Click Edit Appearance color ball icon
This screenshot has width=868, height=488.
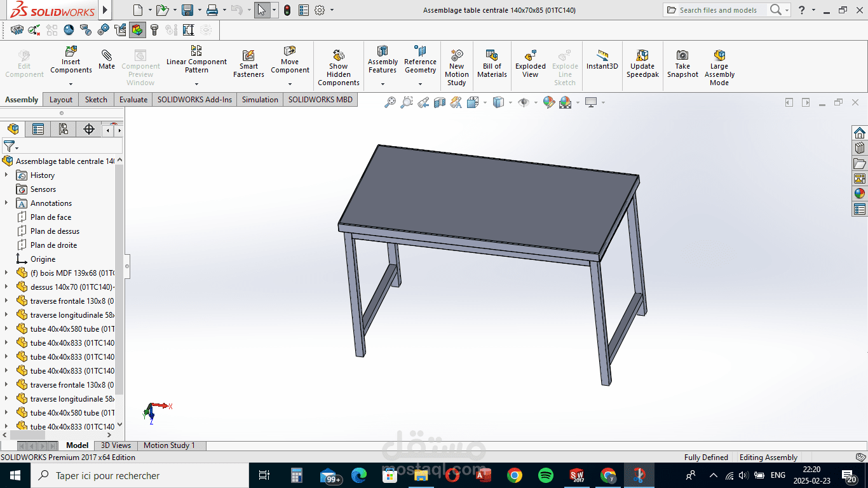pos(549,102)
